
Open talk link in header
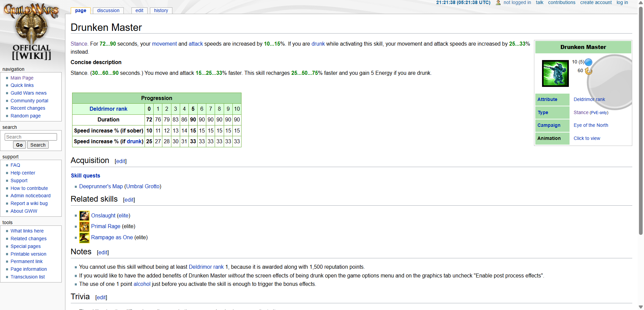click(539, 2)
